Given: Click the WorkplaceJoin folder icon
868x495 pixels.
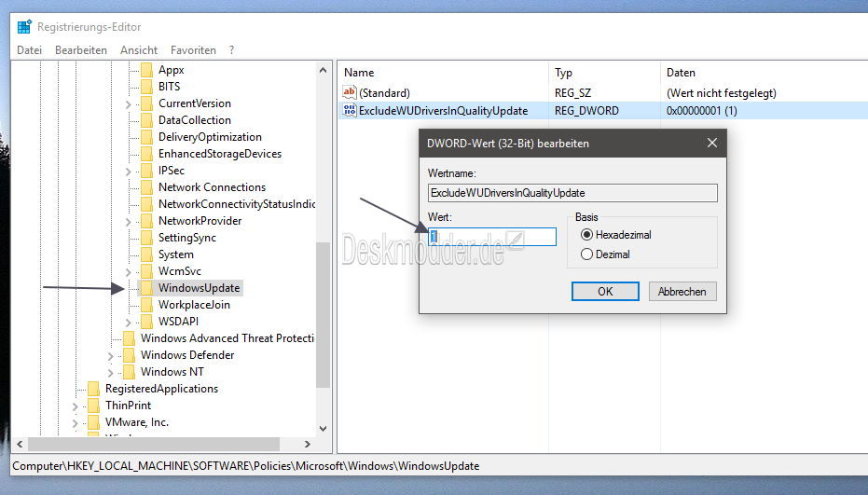Looking at the screenshot, I should click(x=146, y=305).
